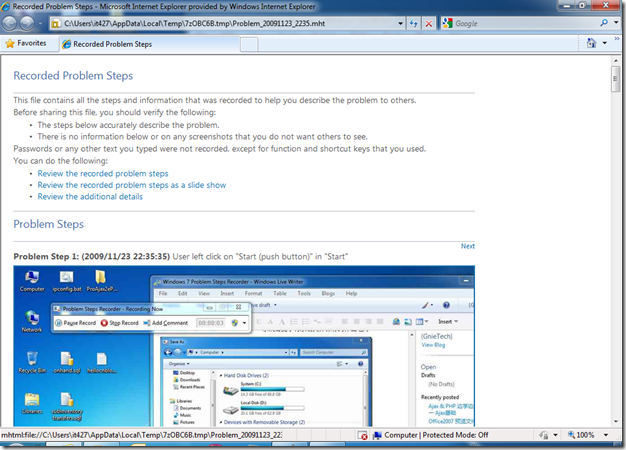Click the search magnifier icon
Viewport: 626px width, 450px height.
[x=604, y=23]
